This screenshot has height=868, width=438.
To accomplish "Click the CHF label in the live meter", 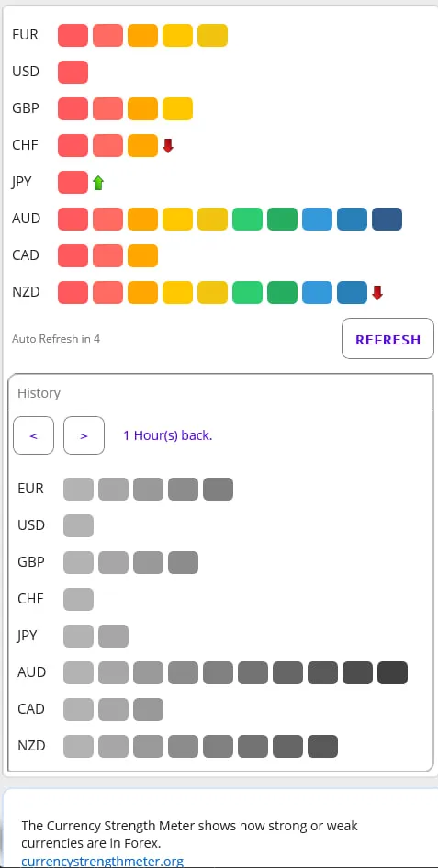I will pos(26,145).
